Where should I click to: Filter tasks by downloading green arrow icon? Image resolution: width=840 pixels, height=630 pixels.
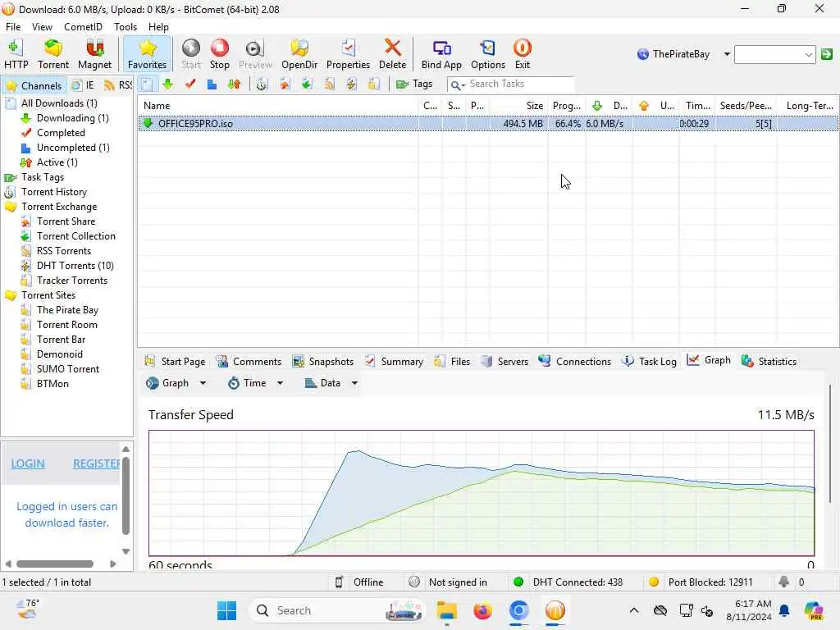pyautogui.click(x=168, y=84)
